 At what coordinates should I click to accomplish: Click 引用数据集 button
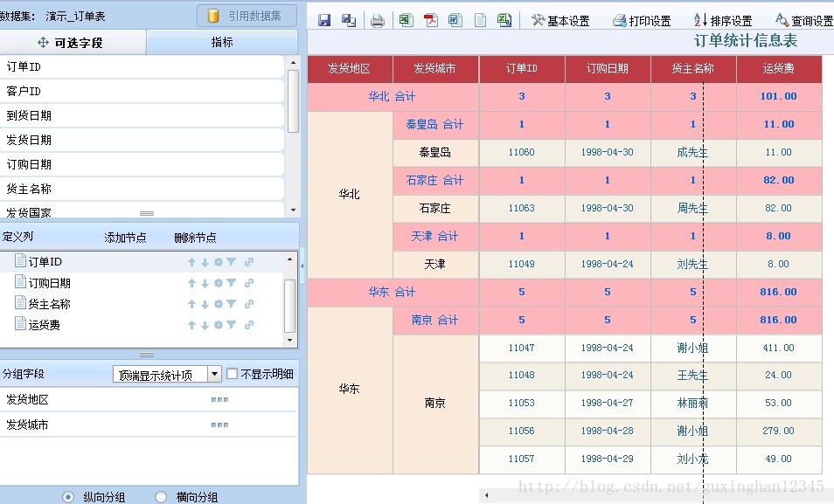[247, 16]
